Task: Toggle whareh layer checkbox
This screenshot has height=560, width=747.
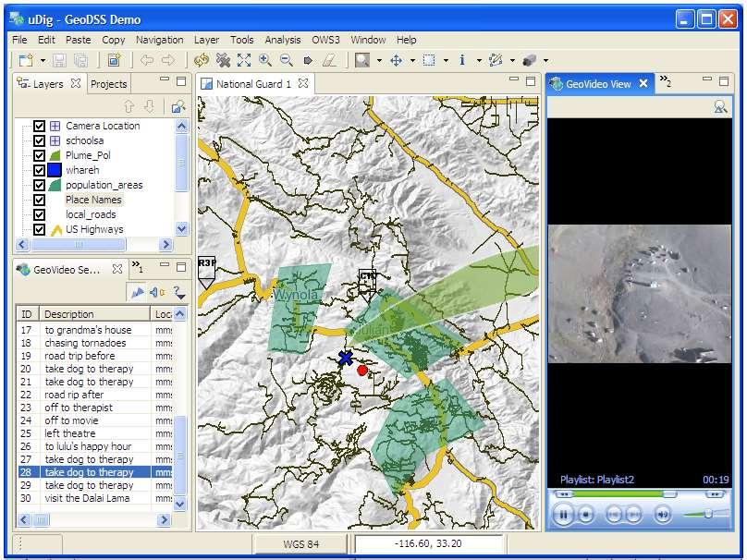Action: [x=39, y=170]
